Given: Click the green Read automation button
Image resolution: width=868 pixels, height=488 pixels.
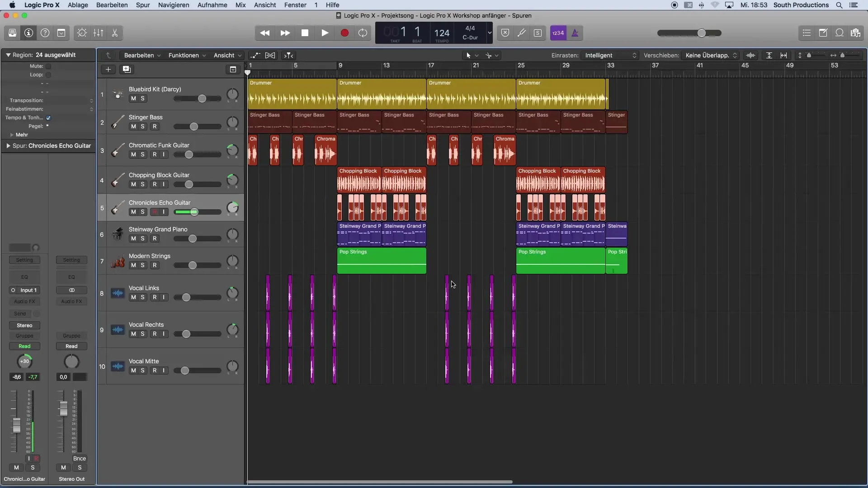Looking at the screenshot, I should point(24,346).
